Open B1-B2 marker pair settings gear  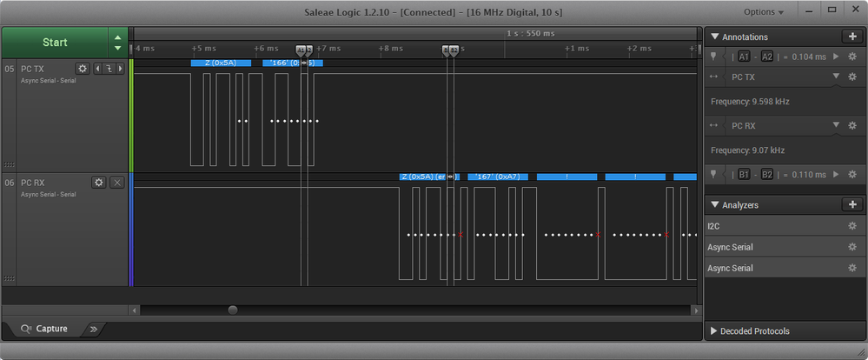tap(852, 175)
